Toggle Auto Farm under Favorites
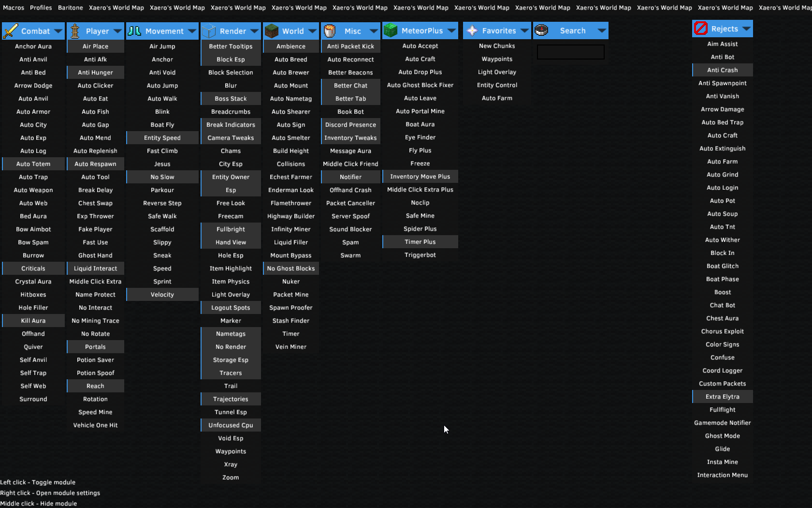The width and height of the screenshot is (812, 508). coord(496,98)
